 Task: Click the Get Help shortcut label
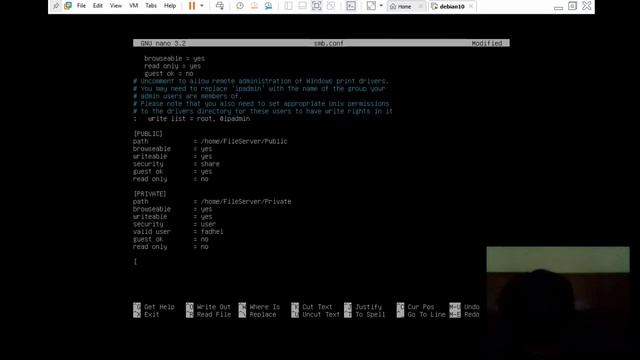click(x=159, y=307)
